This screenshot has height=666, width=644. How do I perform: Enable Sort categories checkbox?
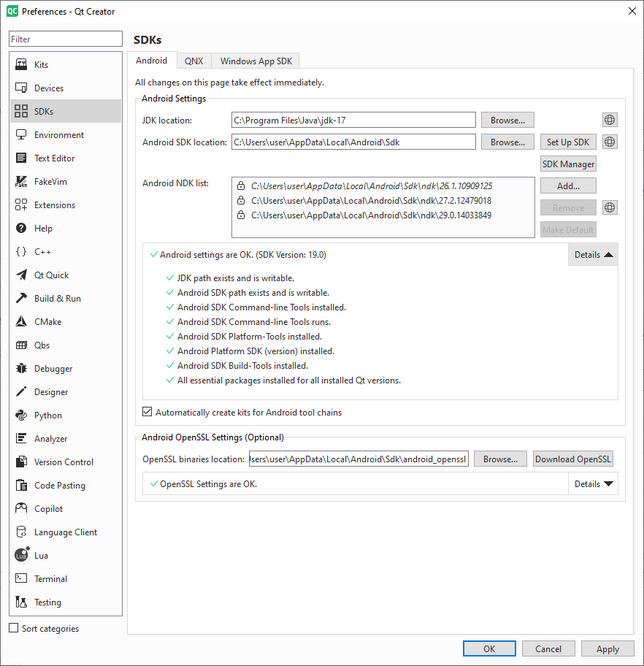click(x=14, y=628)
